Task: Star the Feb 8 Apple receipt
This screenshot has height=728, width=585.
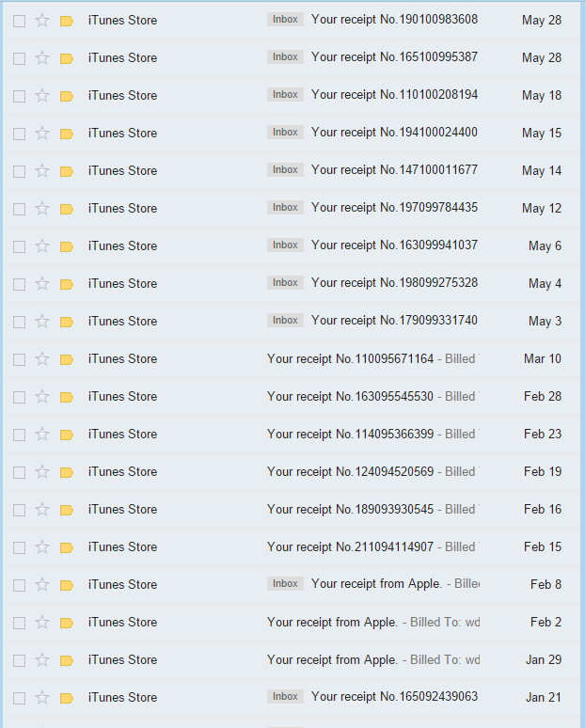Action: 42,584
